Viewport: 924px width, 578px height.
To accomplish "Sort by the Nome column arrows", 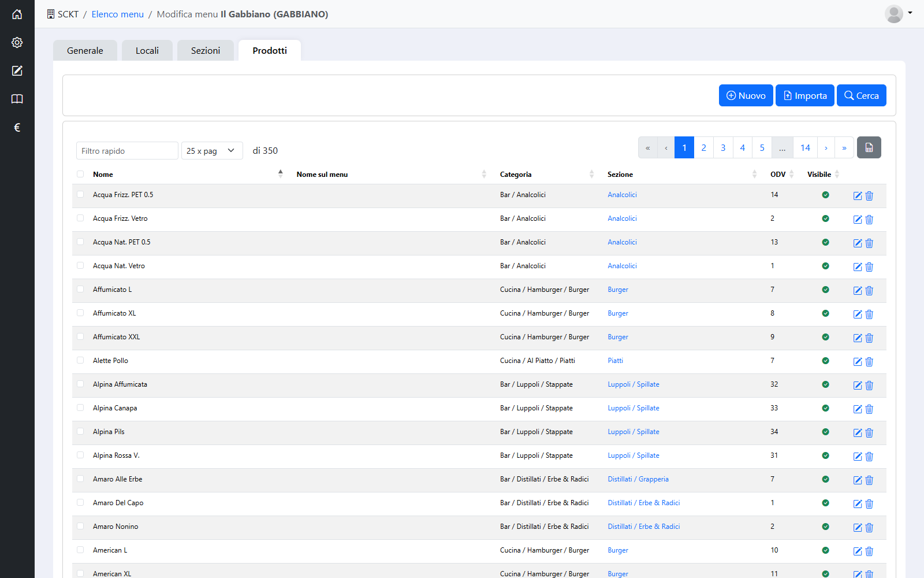I will pyautogui.click(x=281, y=174).
